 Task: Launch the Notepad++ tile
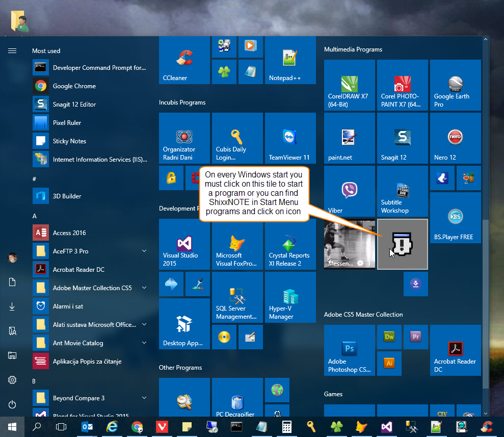point(290,60)
